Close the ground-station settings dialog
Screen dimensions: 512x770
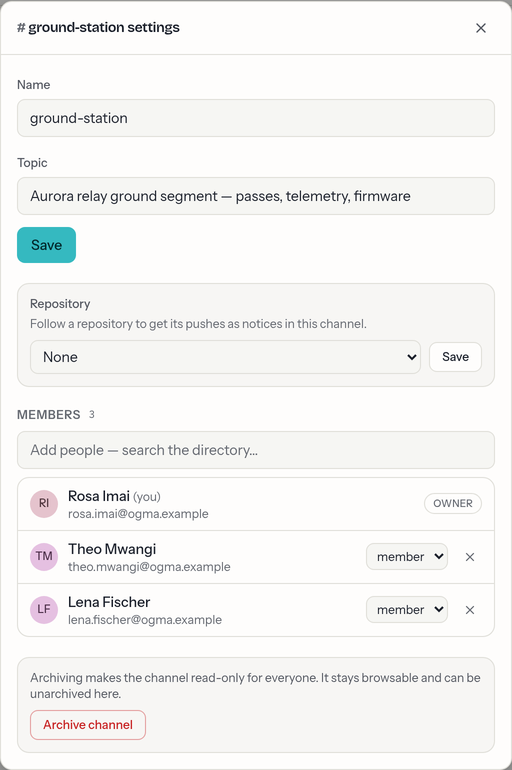pyautogui.click(x=481, y=28)
